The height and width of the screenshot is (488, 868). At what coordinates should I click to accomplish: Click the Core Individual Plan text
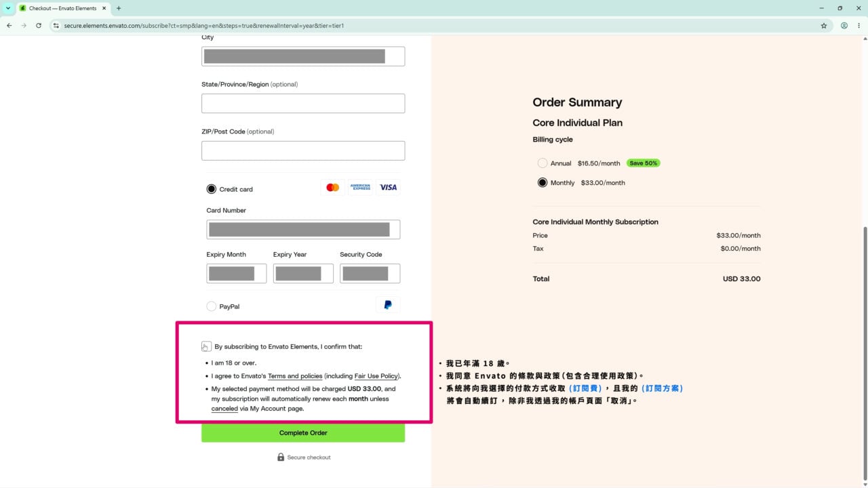pyautogui.click(x=578, y=123)
